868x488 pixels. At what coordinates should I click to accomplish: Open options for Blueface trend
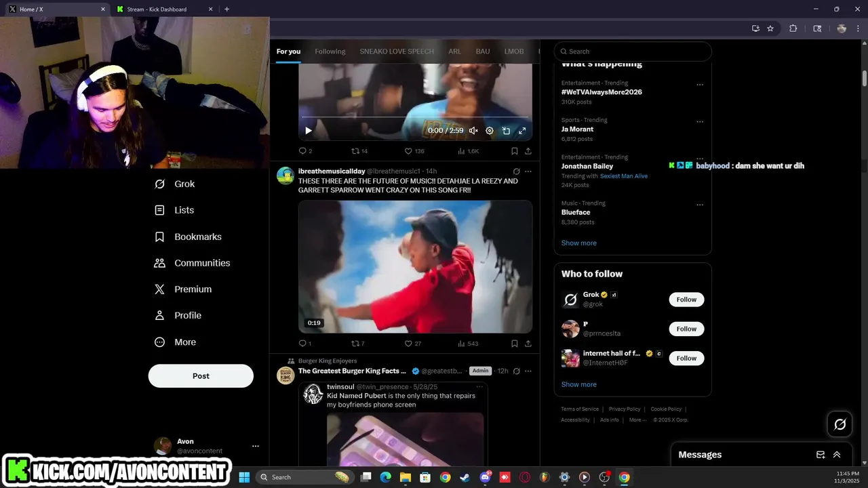700,205
